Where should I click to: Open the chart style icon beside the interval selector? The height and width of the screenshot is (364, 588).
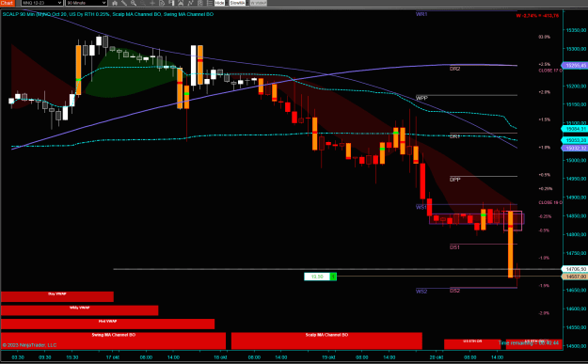tap(115, 3)
